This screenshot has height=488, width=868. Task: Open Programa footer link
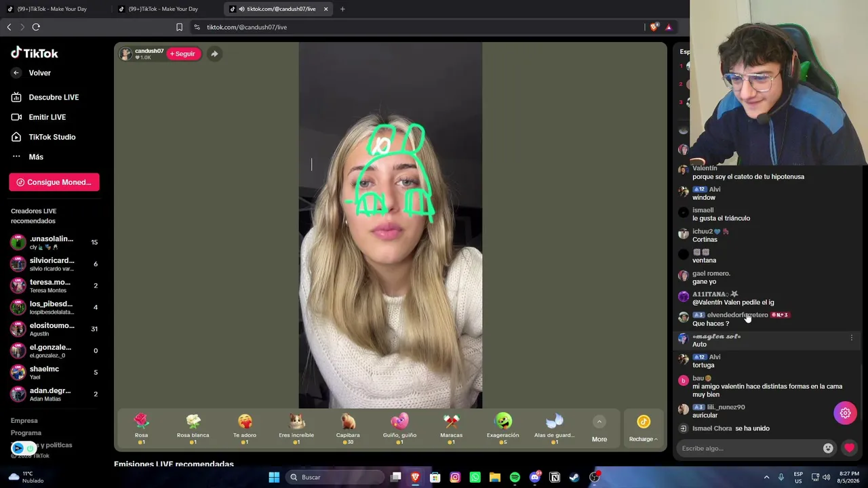(x=26, y=432)
